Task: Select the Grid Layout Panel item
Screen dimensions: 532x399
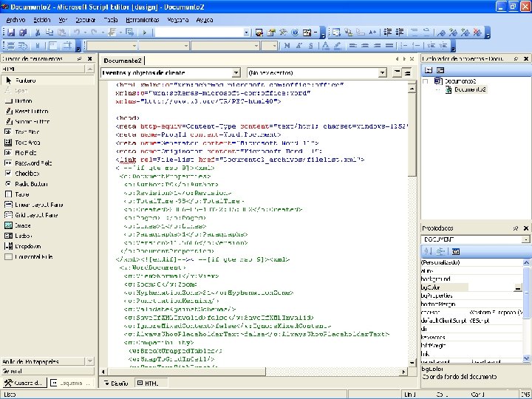Action: pos(35,214)
